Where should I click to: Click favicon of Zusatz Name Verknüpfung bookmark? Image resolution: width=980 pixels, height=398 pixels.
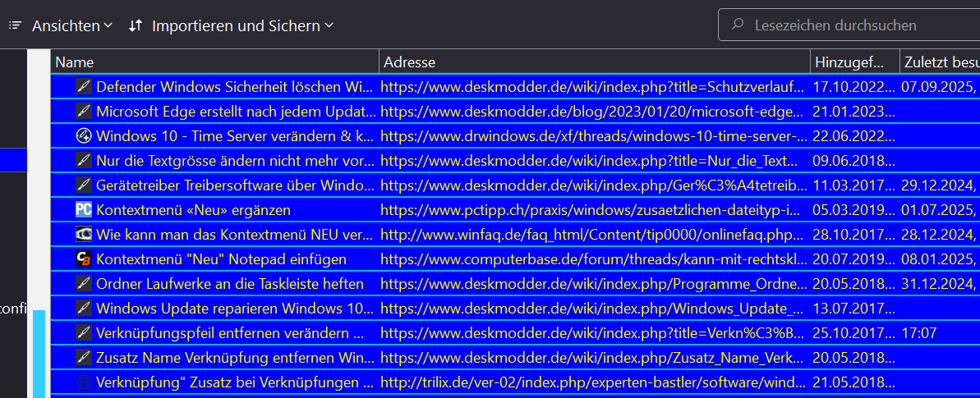(x=84, y=358)
